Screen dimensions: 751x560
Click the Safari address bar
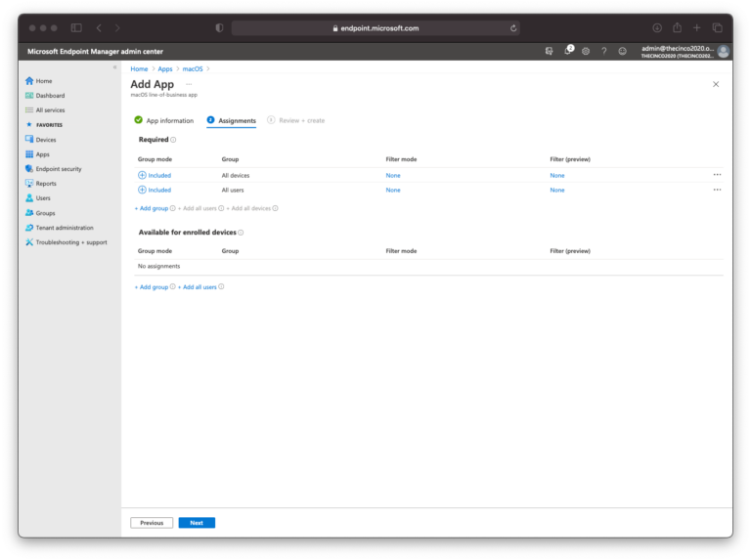[375, 28]
